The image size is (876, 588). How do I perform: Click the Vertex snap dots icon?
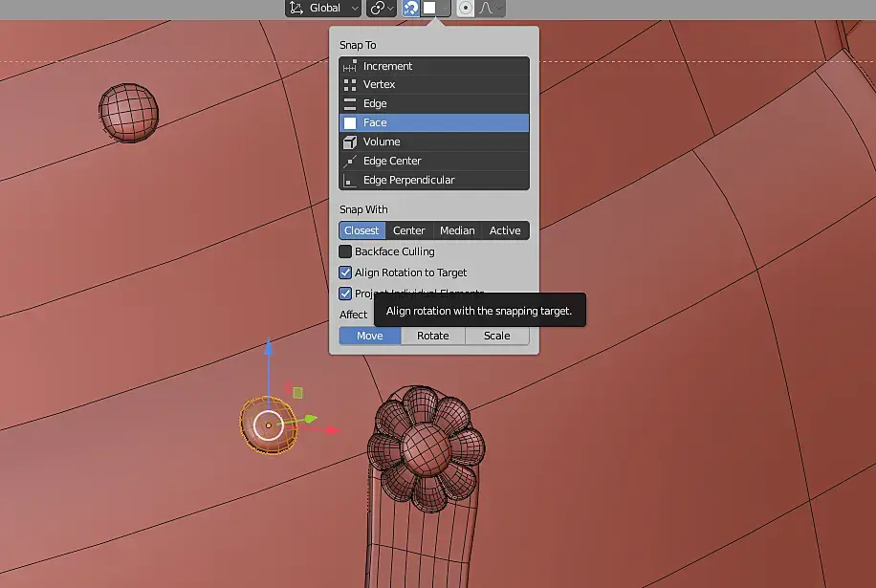point(350,85)
